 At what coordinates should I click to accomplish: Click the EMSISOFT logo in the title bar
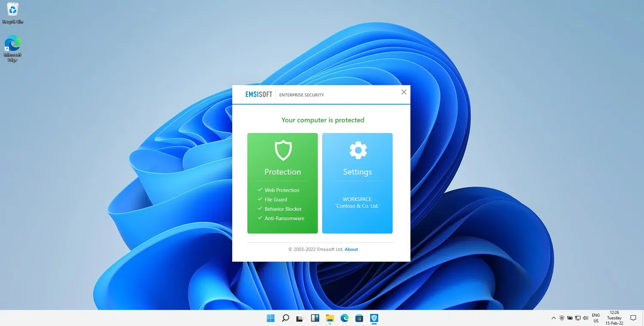(x=259, y=95)
